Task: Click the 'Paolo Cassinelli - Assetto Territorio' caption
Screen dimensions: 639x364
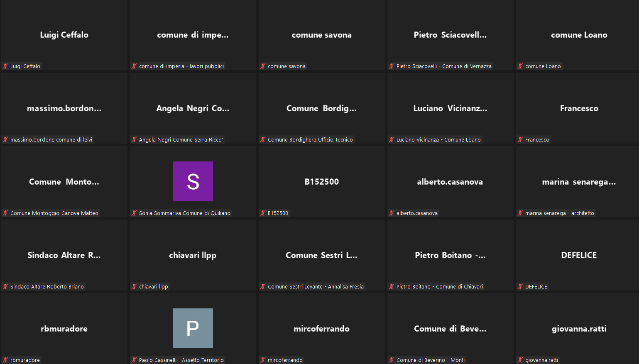Action: (181, 360)
